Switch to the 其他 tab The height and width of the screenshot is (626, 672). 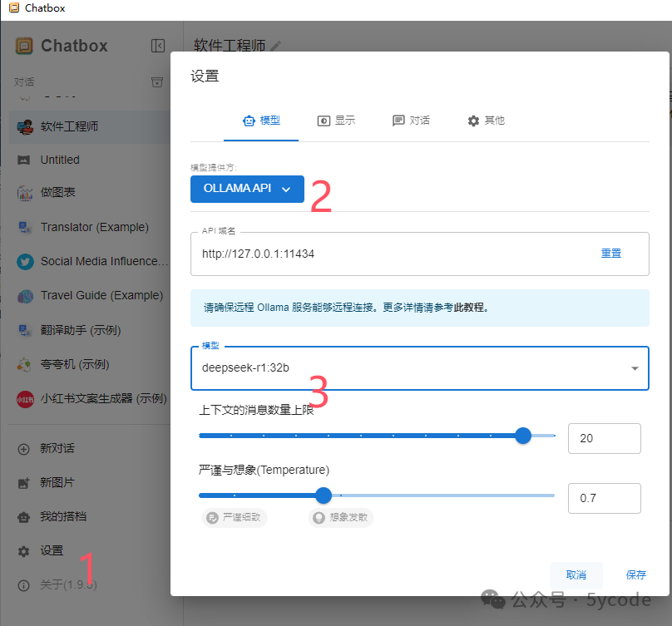[486, 121]
